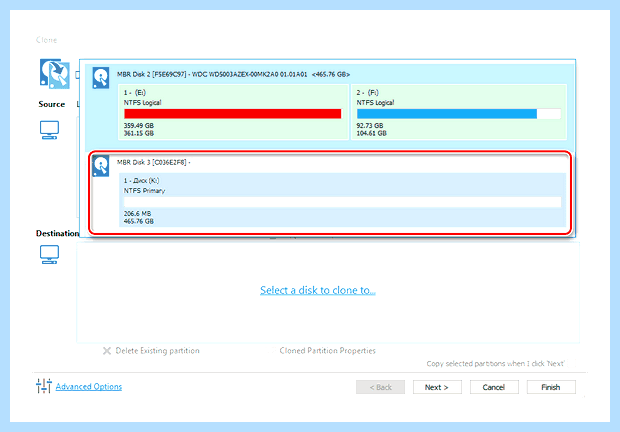620x432 pixels.
Task: Select the MBR Disk 3 drive icon
Action: [x=101, y=166]
